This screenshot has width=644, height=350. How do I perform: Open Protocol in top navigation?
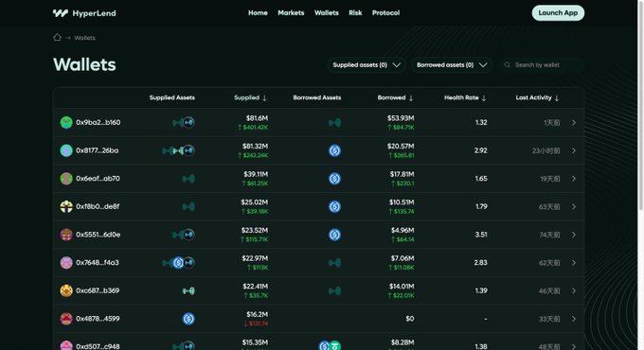(385, 12)
